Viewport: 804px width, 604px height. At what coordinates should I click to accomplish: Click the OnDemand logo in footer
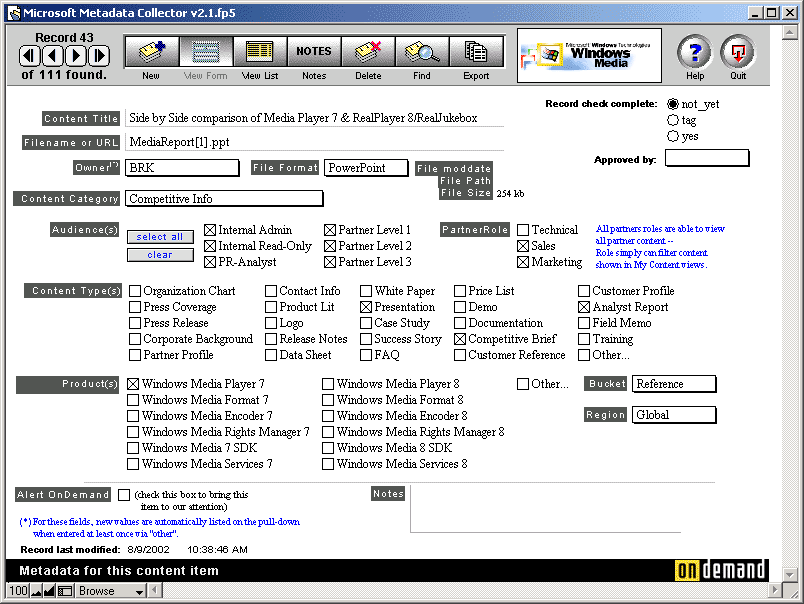721,570
